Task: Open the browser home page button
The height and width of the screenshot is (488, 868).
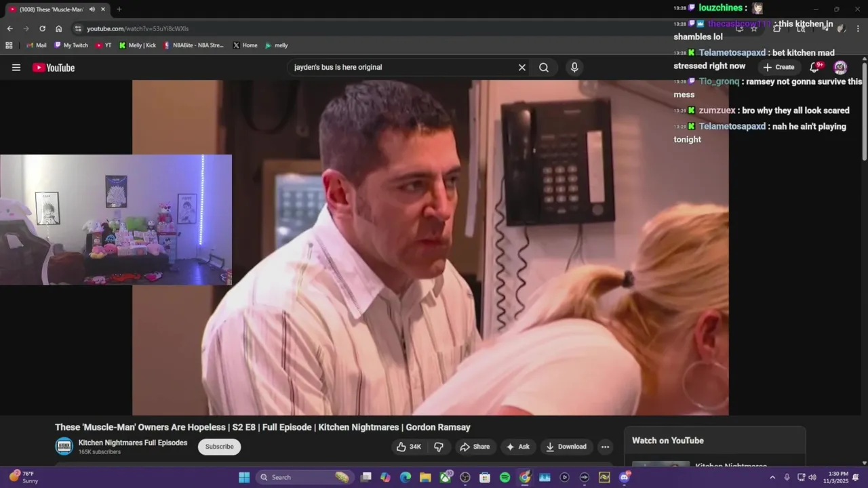Action: click(59, 28)
